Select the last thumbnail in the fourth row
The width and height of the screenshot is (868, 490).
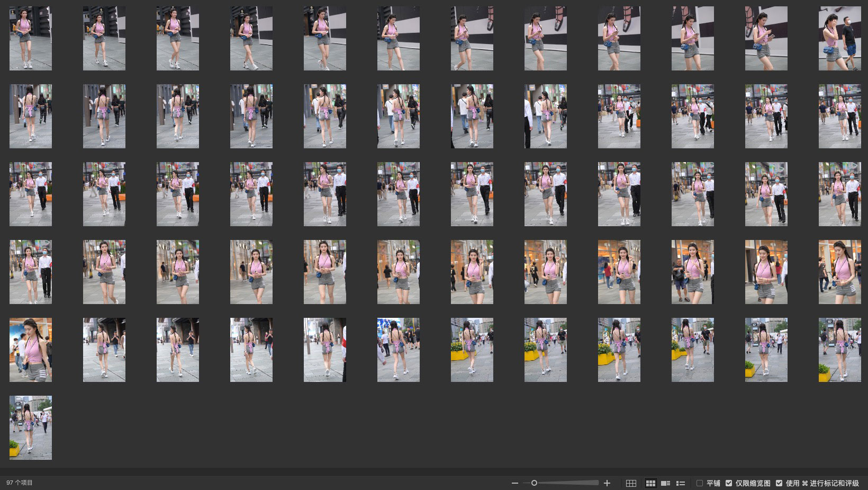(x=839, y=272)
